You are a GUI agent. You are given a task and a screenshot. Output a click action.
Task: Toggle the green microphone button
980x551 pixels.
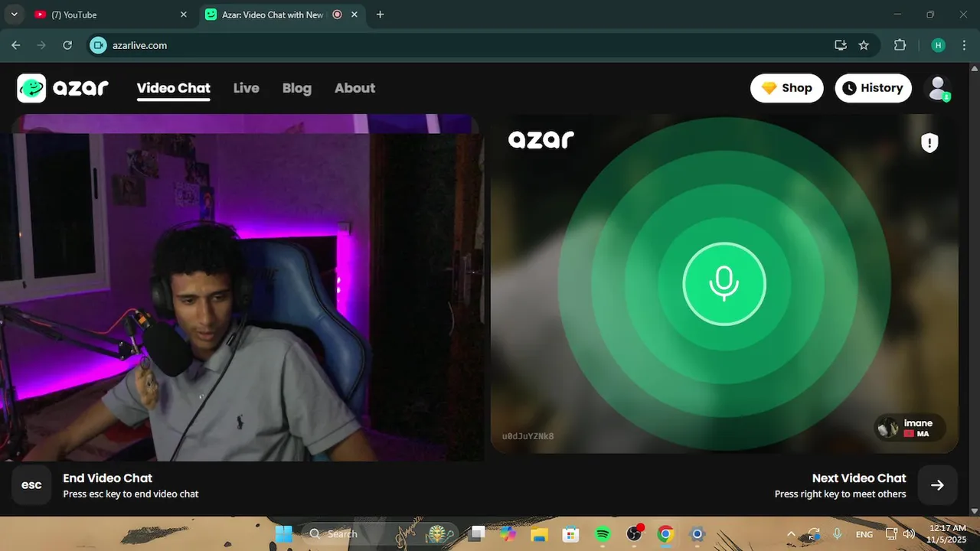click(724, 284)
